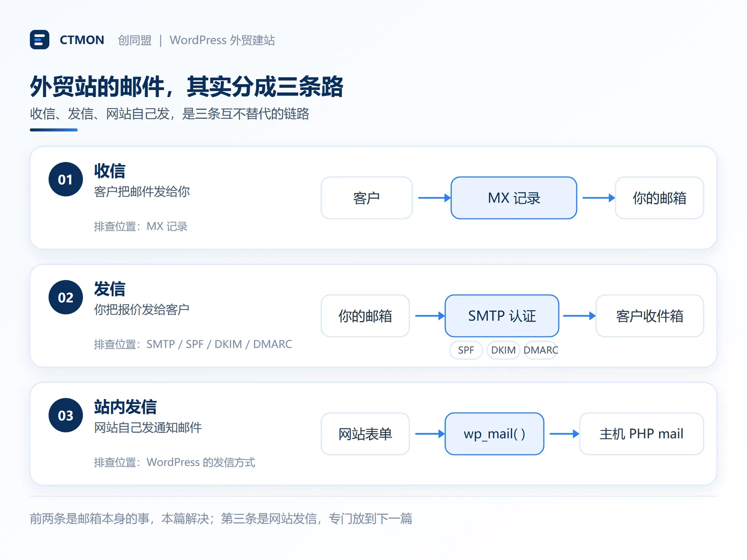This screenshot has height=560, width=747.
Task: Click the title 外贸站的邮件,其实分成三条路
Action: pyautogui.click(x=187, y=87)
